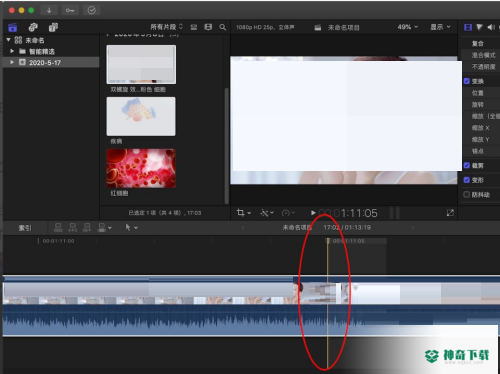The height and width of the screenshot is (374, 500).
Task: Open the Titles and Generators sidebar
Action: [53, 27]
